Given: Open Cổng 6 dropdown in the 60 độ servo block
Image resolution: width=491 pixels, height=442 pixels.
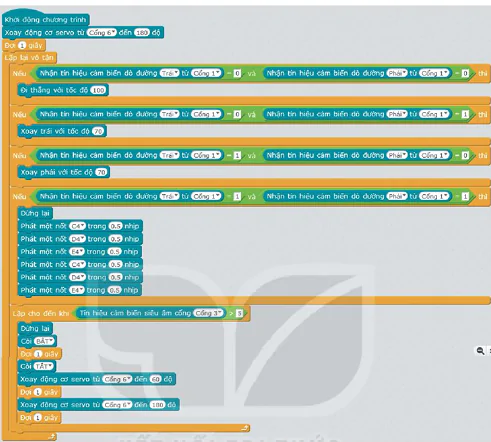Looking at the screenshot, I should click(117, 379).
